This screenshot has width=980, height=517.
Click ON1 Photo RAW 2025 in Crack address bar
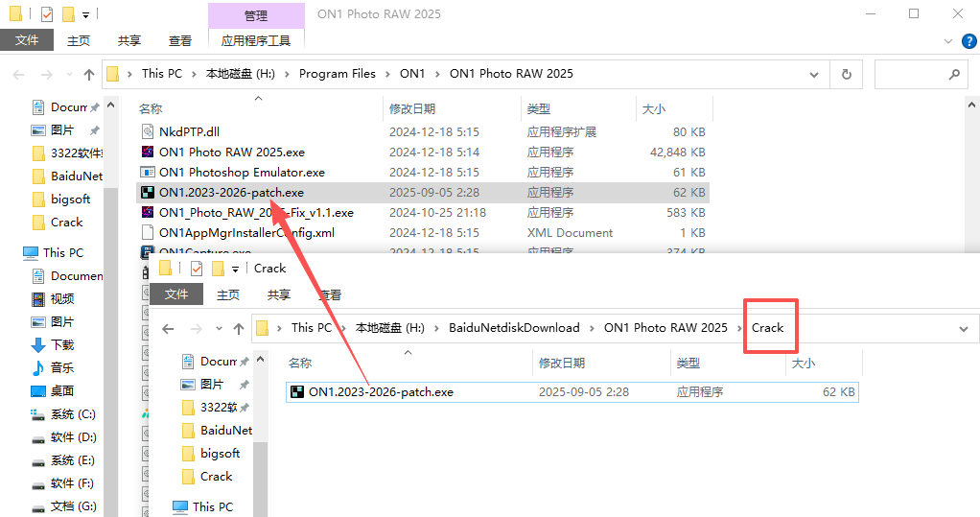(x=665, y=328)
